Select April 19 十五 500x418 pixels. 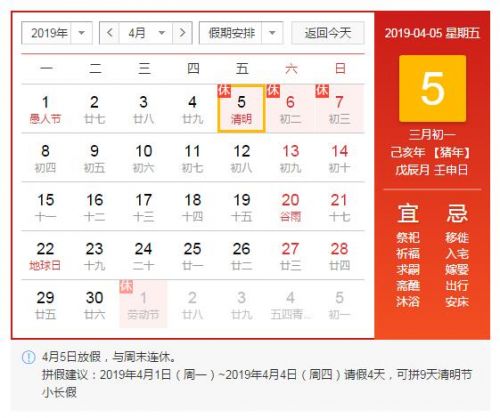click(x=241, y=207)
